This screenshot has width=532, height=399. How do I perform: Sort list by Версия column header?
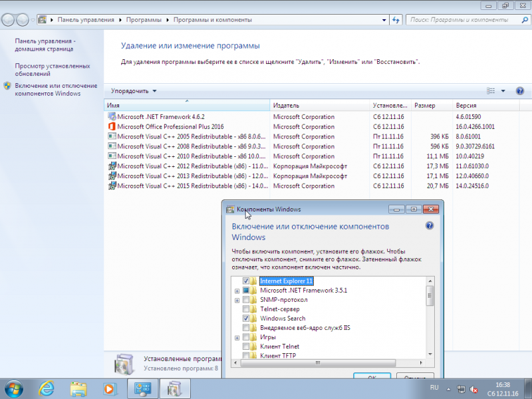pos(486,105)
